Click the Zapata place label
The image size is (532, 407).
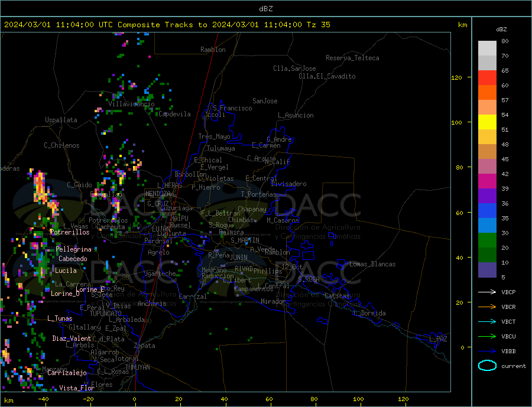[x=145, y=346]
